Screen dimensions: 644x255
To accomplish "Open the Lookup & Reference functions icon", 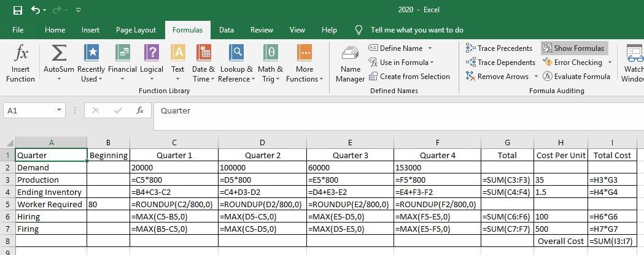I will 236,53.
